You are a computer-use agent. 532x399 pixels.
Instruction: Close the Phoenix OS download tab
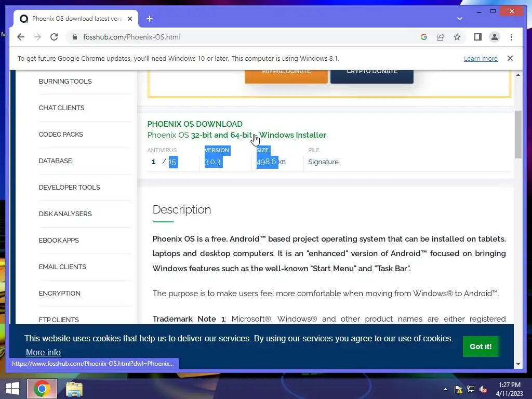pyautogui.click(x=129, y=19)
